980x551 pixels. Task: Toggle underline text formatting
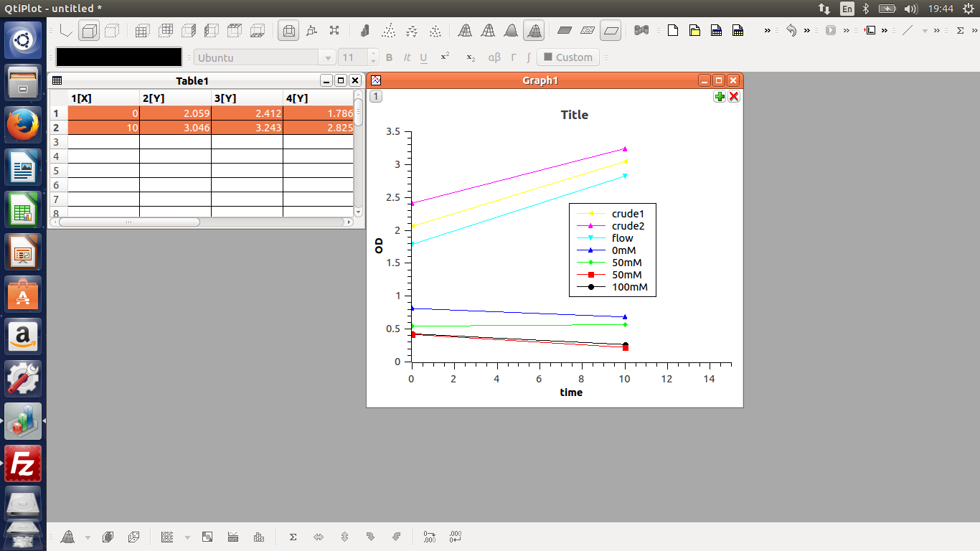tap(424, 57)
